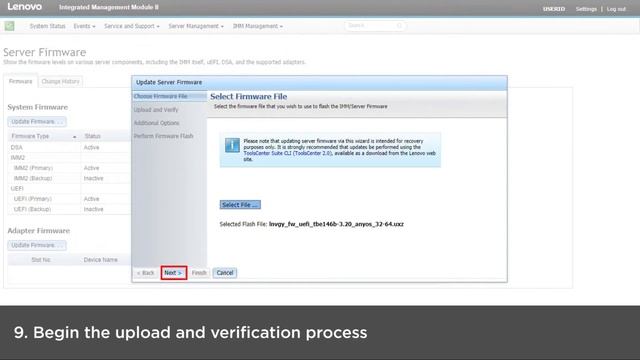
Task: Switch to the Firmware tab
Action: [20, 81]
